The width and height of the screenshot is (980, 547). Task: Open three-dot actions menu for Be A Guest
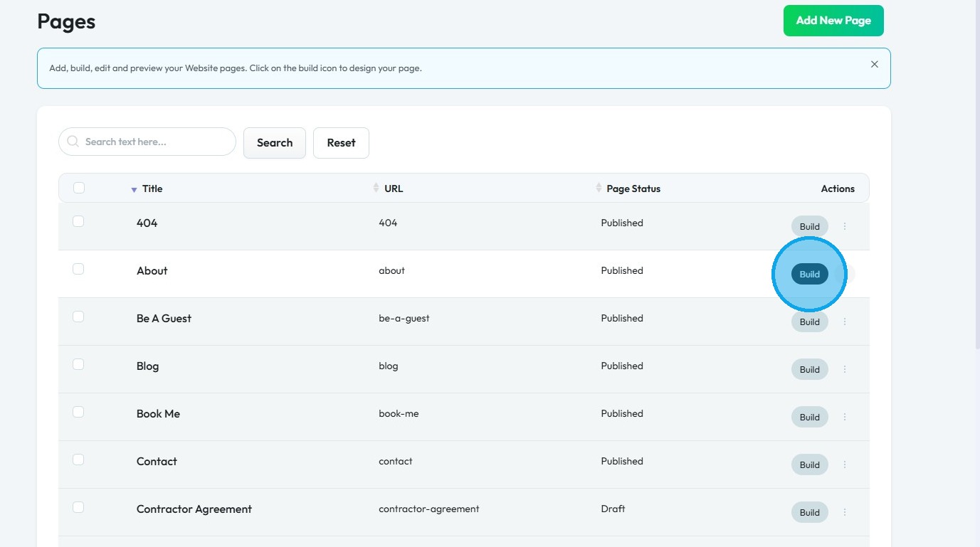coord(845,322)
